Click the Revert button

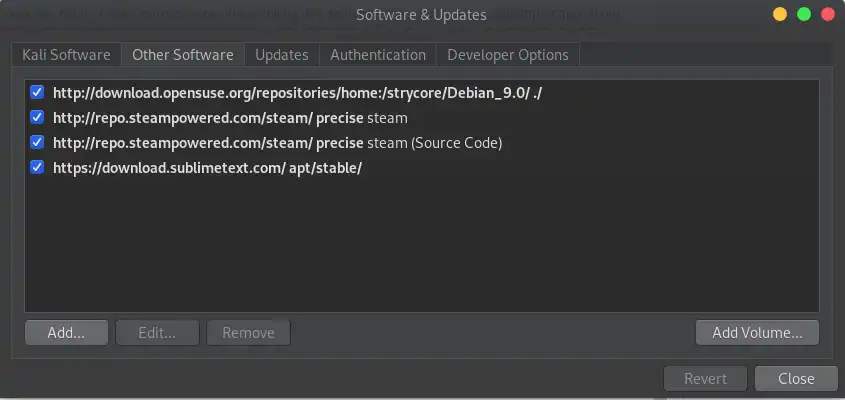[705, 378]
